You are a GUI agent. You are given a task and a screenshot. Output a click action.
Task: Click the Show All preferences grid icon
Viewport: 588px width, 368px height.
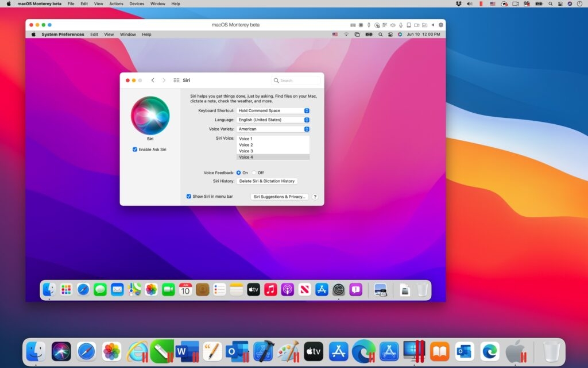pos(177,80)
